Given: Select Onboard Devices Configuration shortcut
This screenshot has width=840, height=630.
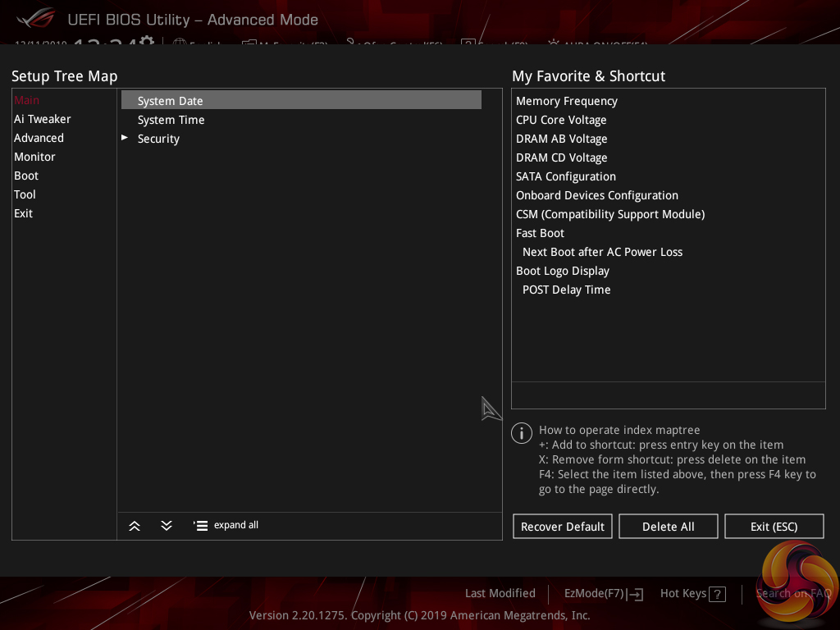Looking at the screenshot, I should pyautogui.click(x=597, y=195).
